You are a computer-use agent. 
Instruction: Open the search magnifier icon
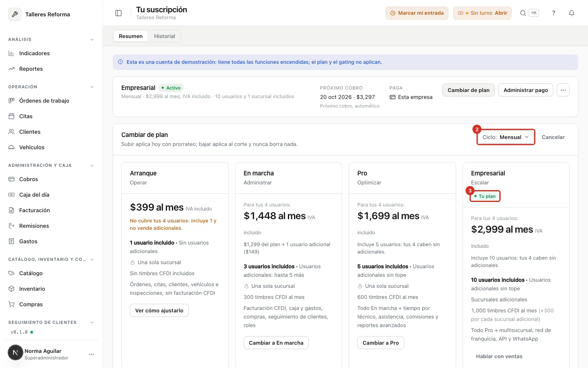click(x=523, y=13)
